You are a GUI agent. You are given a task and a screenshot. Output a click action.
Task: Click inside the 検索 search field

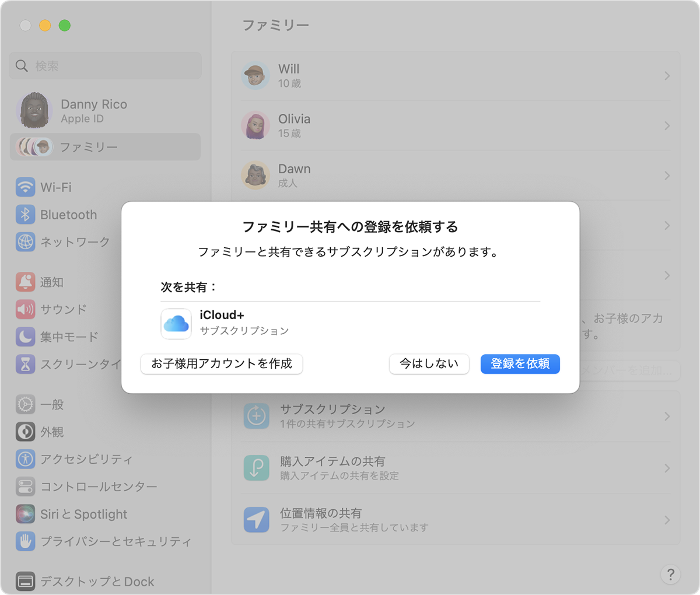point(105,65)
